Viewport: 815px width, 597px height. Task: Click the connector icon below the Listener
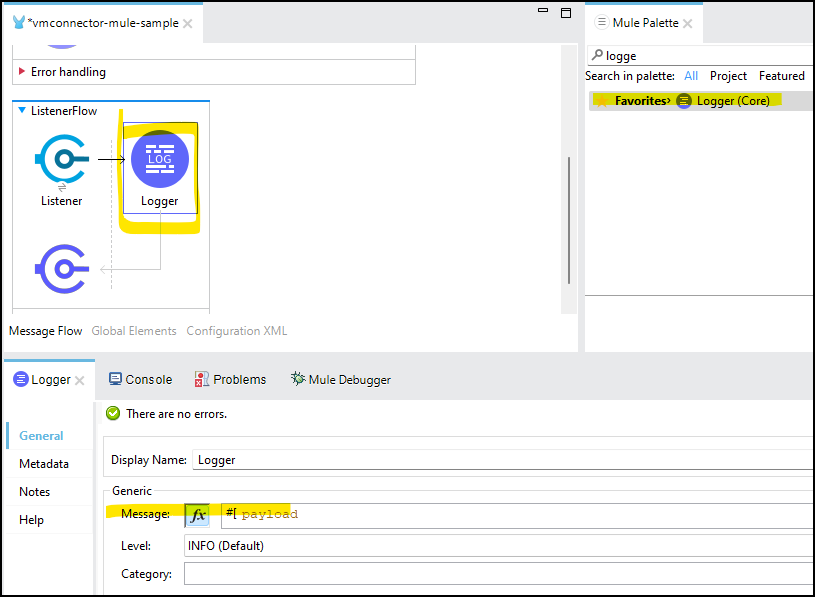[61, 267]
